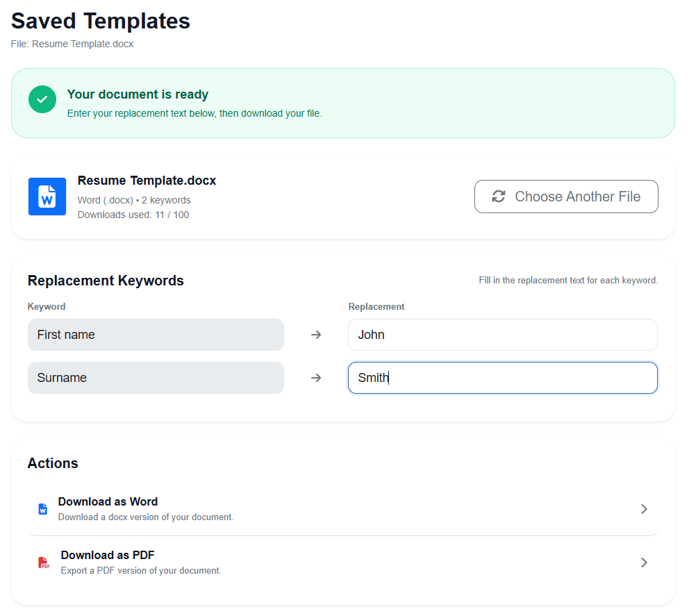Click the Resume Template.docx file title
This screenshot has width=696, height=616.
coord(147,181)
